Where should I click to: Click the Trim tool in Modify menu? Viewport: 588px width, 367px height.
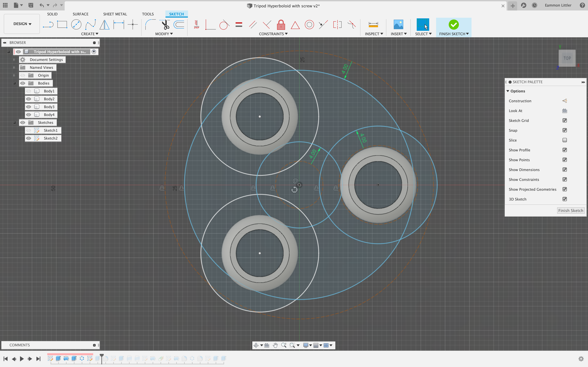[165, 24]
